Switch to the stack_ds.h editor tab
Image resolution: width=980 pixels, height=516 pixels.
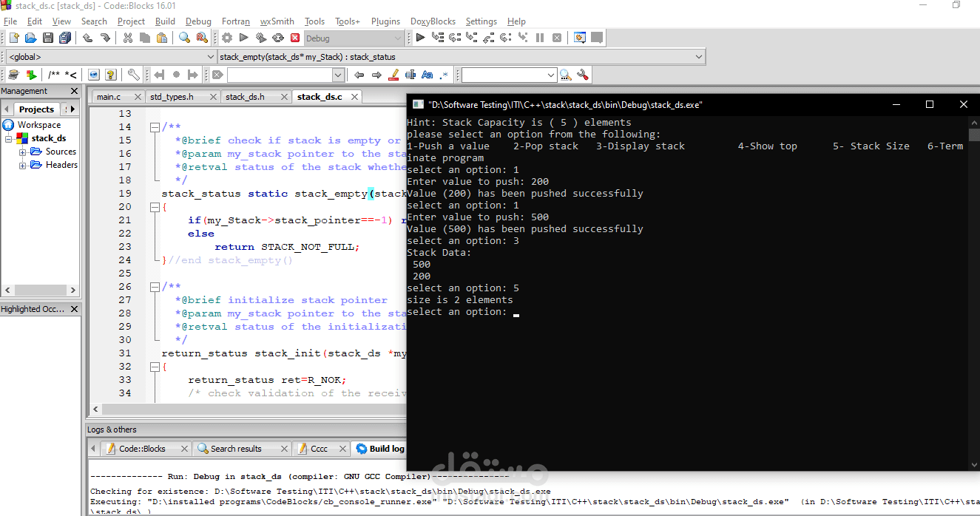point(245,97)
